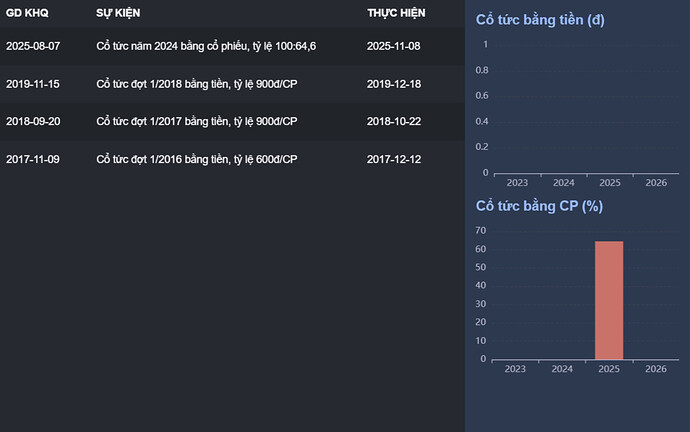The image size is (690, 432).
Task: Click the ex-date 2017-11-09 cell
Action: [33, 159]
